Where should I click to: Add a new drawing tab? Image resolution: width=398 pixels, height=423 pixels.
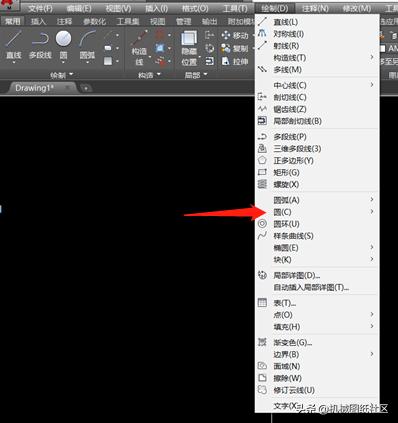[86, 88]
